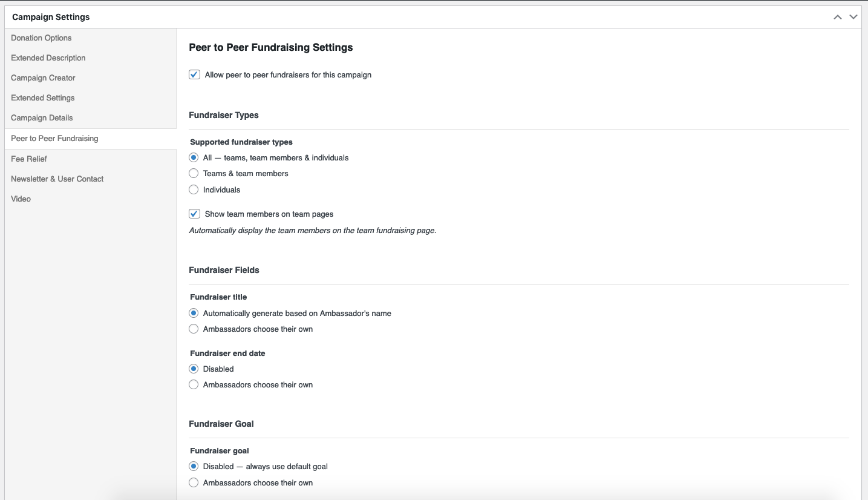Open the Campaign Details section
The width and height of the screenshot is (868, 500).
[x=42, y=117]
